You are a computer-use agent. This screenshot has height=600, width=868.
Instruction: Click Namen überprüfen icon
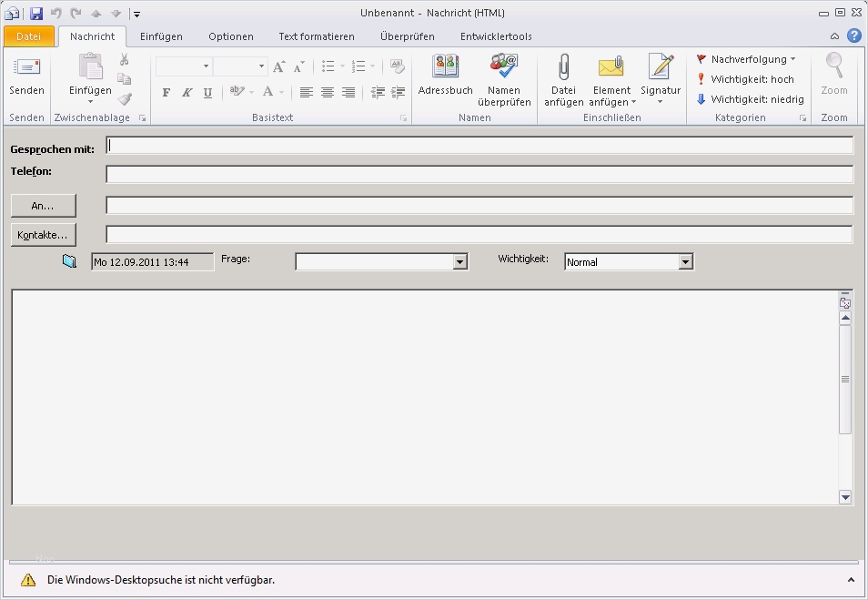[503, 66]
